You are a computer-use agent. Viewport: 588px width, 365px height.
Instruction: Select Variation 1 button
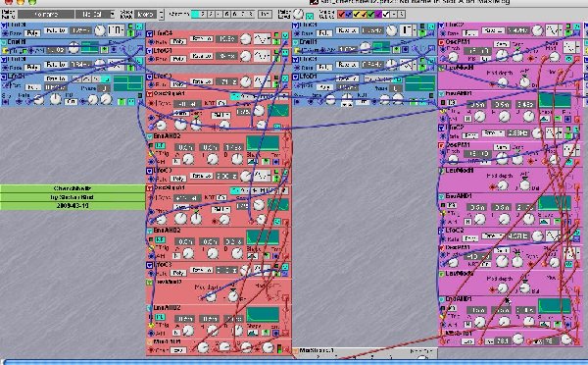pos(195,15)
